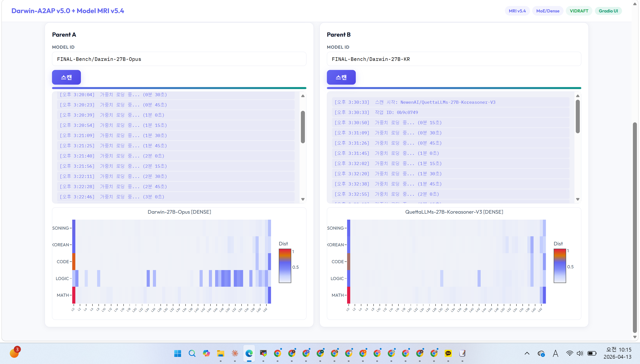Click the Parent B heatmap Dist colorbar
The image size is (640, 364).
click(560, 266)
